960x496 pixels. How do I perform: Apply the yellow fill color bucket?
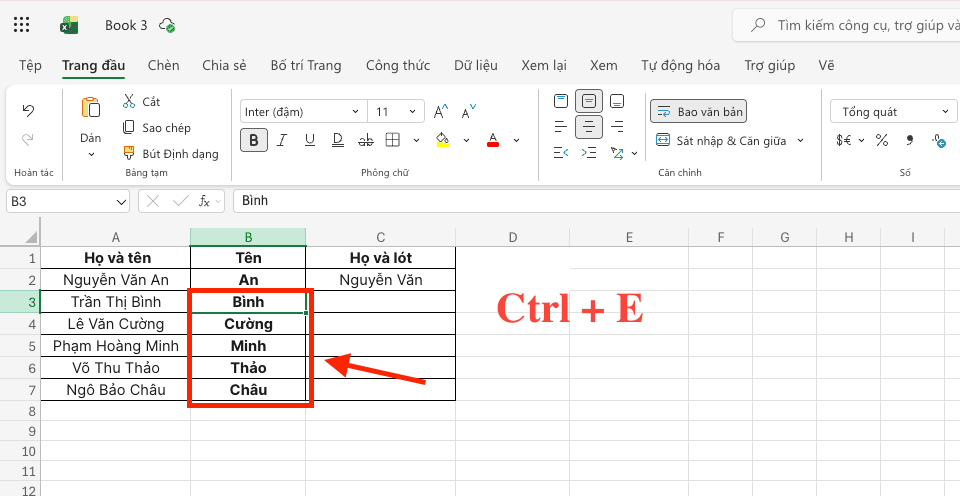(443, 140)
